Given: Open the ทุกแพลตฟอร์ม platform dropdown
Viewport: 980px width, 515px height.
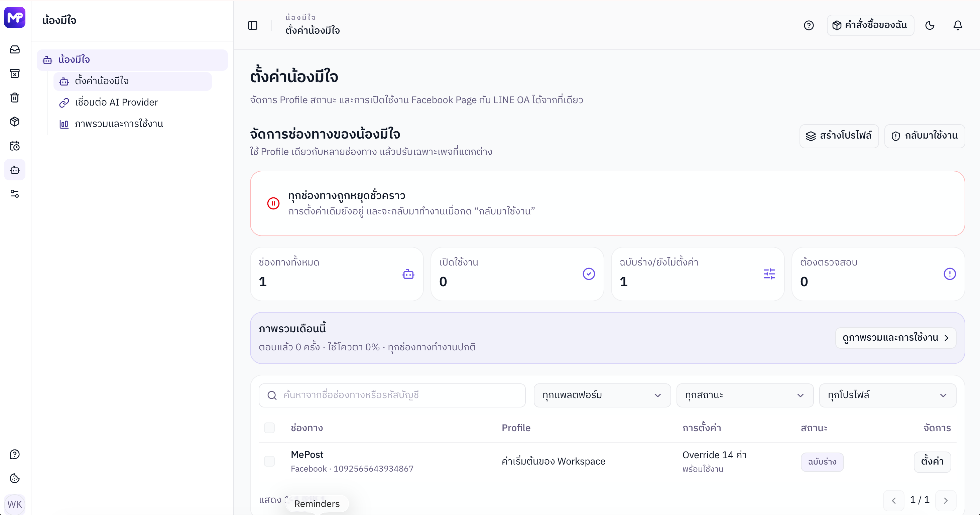Looking at the screenshot, I should coord(602,395).
